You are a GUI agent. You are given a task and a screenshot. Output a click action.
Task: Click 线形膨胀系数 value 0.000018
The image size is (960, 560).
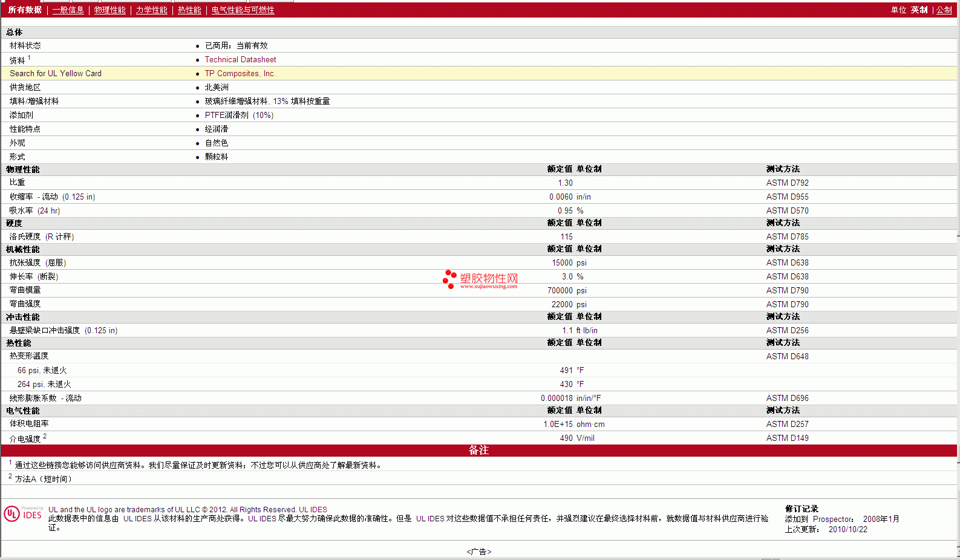click(557, 398)
